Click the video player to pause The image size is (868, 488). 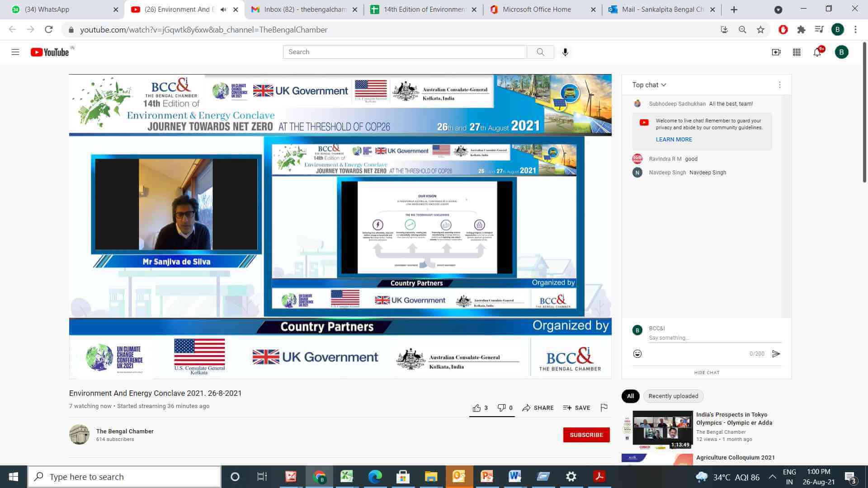(340, 226)
